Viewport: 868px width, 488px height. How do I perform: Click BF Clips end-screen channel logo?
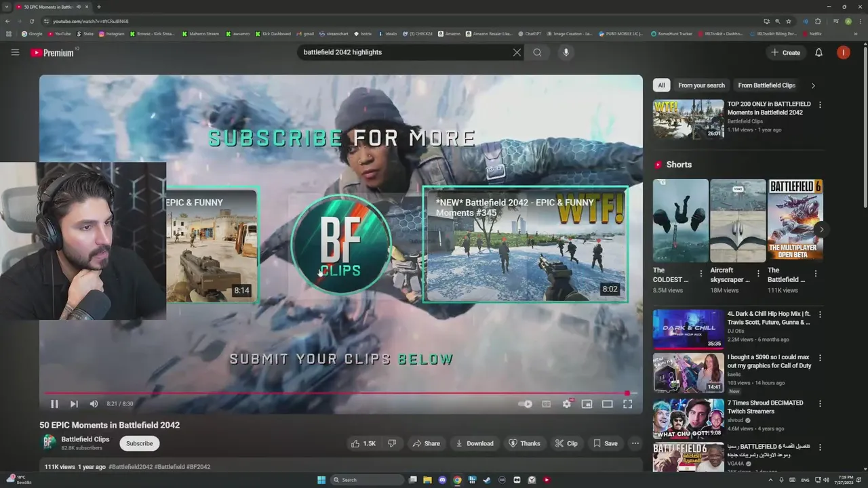pyautogui.click(x=341, y=245)
